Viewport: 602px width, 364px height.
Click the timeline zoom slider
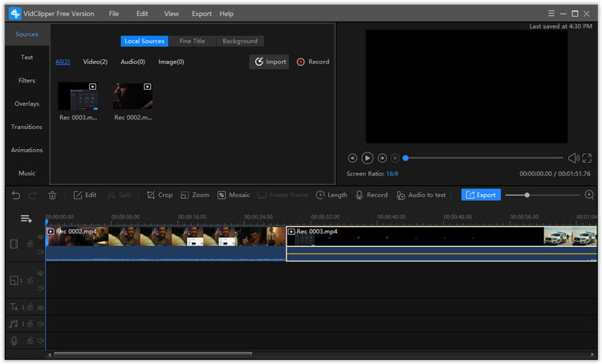[x=542, y=195]
